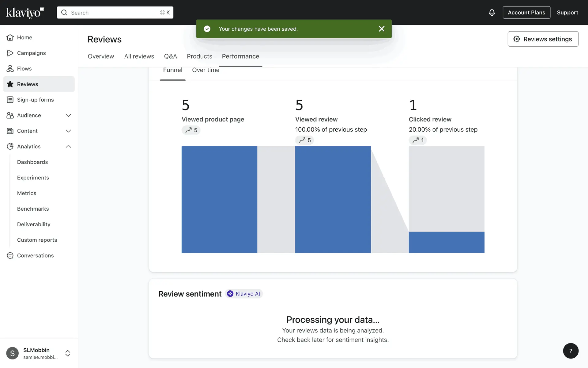Image resolution: width=588 pixels, height=368 pixels.
Task: Click the Conversations chat icon
Action: point(10,255)
